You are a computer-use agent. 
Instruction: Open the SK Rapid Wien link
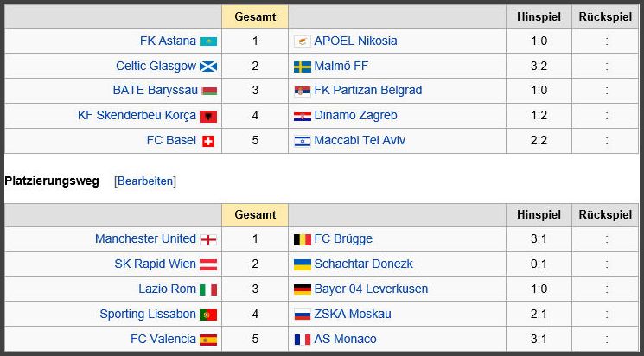point(156,264)
